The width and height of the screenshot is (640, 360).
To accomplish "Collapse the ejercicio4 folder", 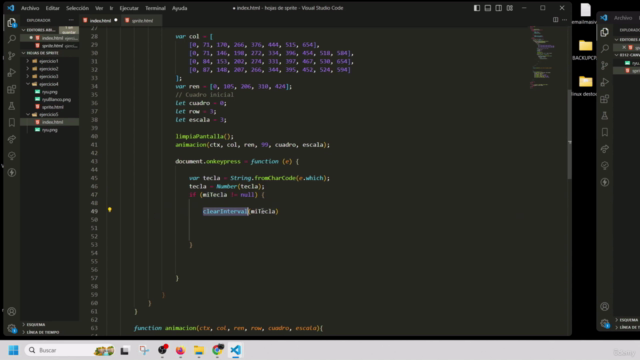I will click(49, 84).
